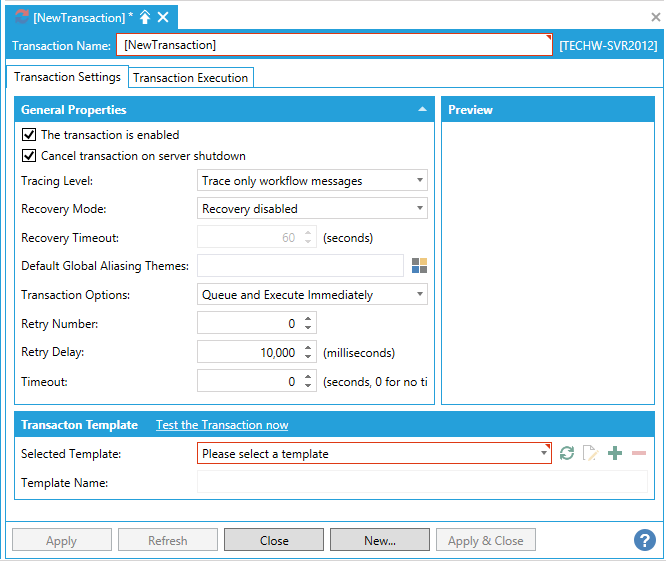Image resolution: width=666 pixels, height=562 pixels.
Task: Refresh the template list with the green arrows icon
Action: [567, 453]
